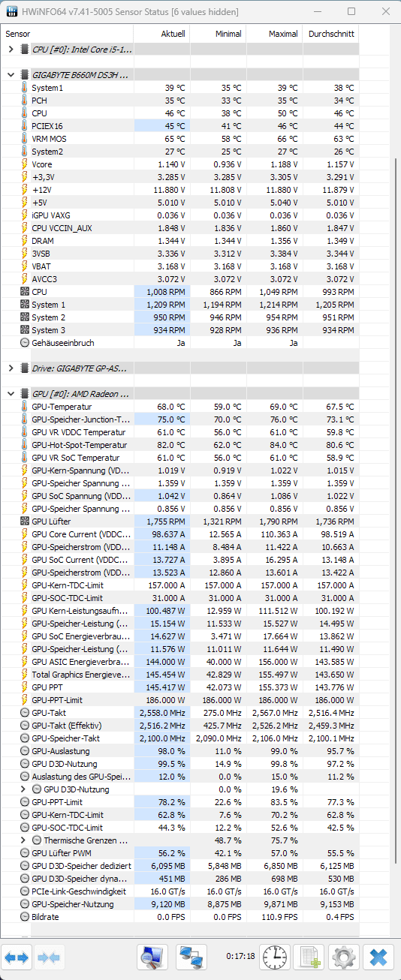This screenshot has height=980, width=401.
Task: Select the GPU-Hot-Spot-Temperatur row
Action: coord(180,445)
